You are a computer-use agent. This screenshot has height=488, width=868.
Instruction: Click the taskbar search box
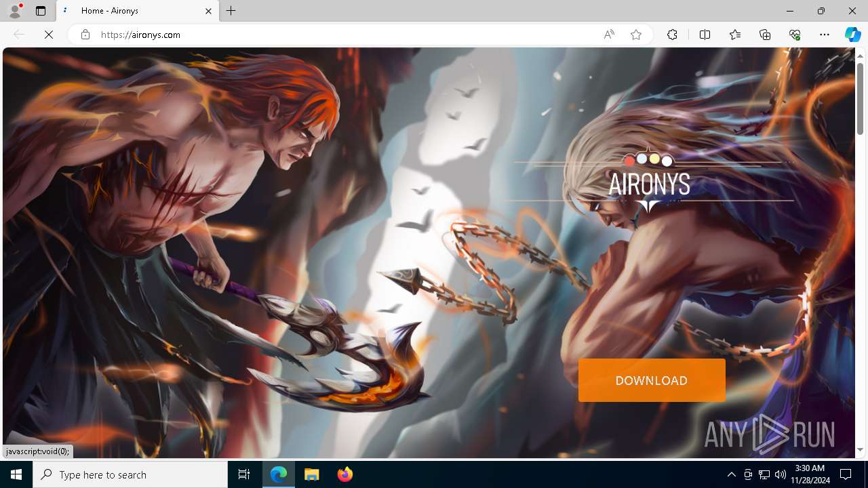point(130,474)
